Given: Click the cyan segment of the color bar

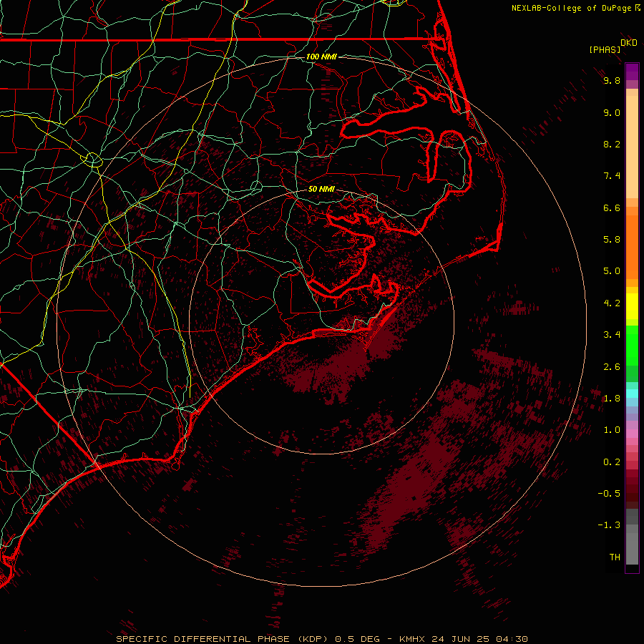Looking at the screenshot, I should click(632, 394).
